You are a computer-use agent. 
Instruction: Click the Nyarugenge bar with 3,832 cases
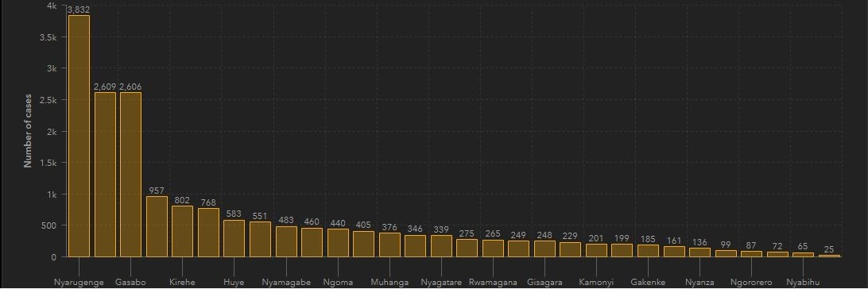coord(79,136)
